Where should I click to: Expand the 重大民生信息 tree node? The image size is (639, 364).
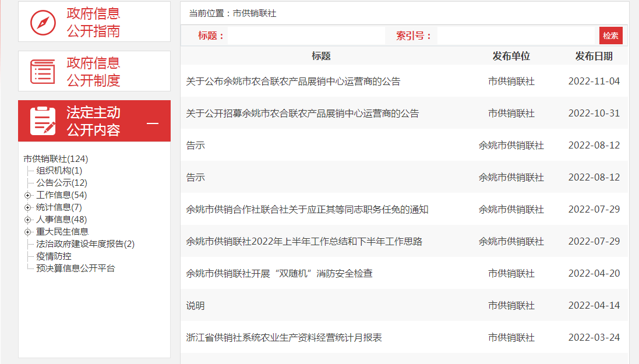(x=28, y=232)
